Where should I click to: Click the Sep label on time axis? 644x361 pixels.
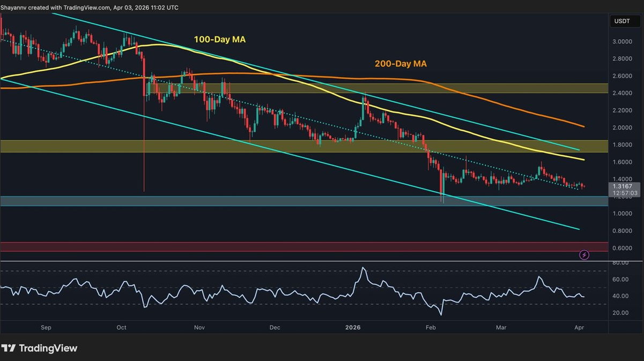click(x=46, y=327)
